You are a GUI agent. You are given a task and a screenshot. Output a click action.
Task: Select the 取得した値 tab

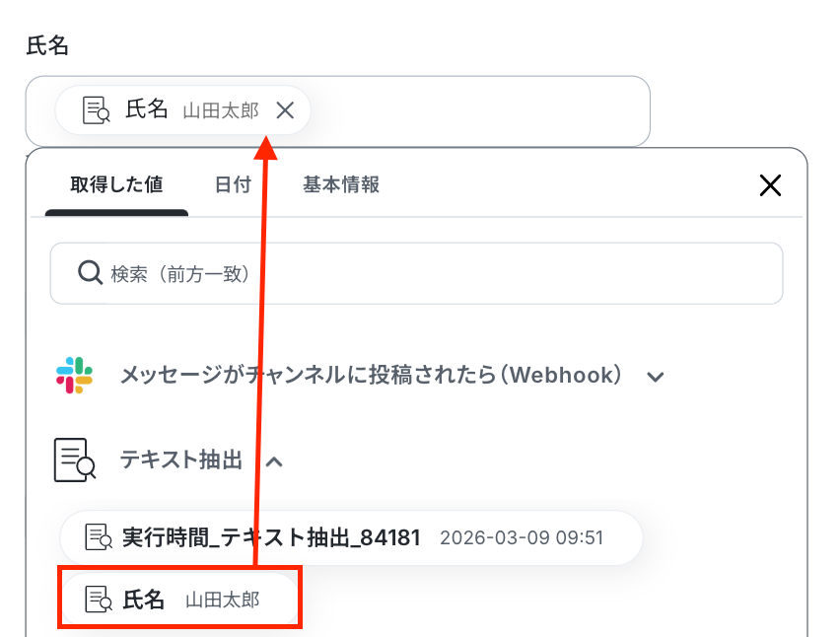[116, 184]
